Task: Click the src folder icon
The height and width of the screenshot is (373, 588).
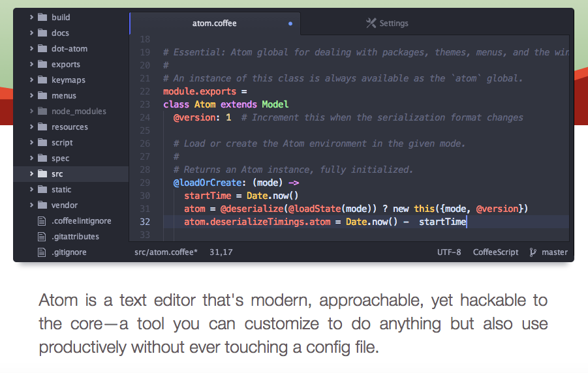Action: pos(42,173)
